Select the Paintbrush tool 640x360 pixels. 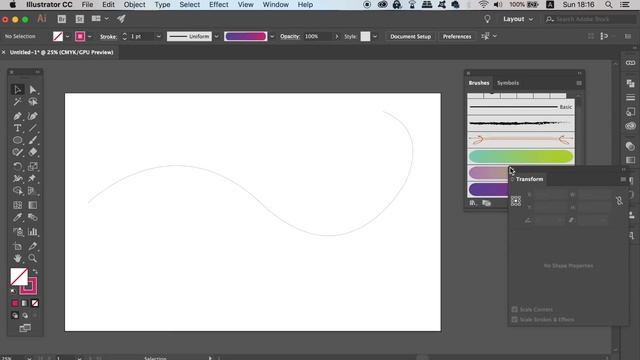tap(33, 140)
